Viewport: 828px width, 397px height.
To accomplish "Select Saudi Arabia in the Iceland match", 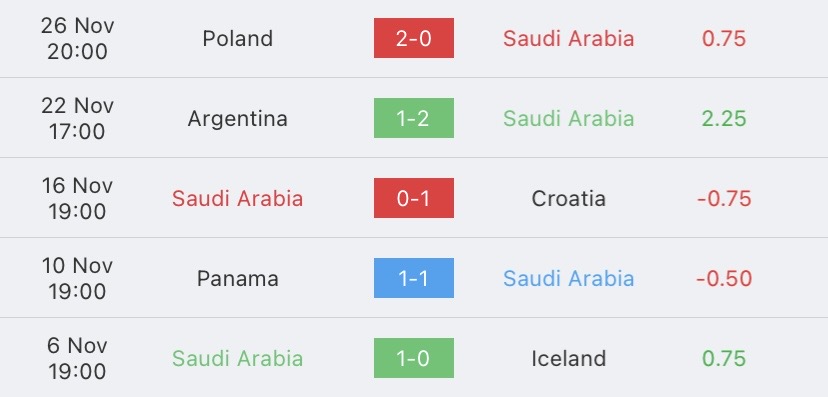I will (x=238, y=358).
